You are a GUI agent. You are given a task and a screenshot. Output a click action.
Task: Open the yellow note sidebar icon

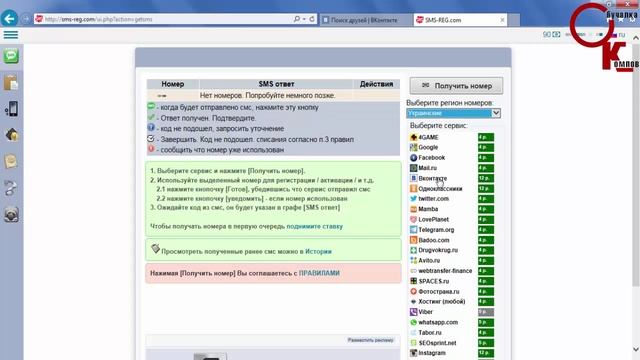click(11, 161)
